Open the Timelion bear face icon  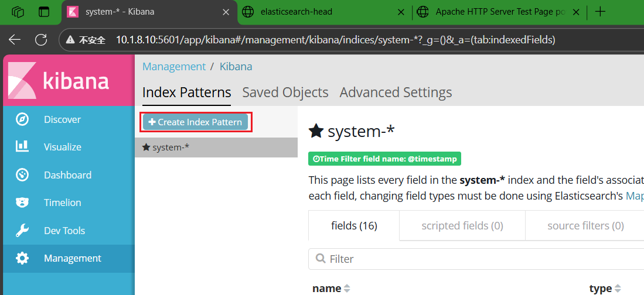click(22, 203)
